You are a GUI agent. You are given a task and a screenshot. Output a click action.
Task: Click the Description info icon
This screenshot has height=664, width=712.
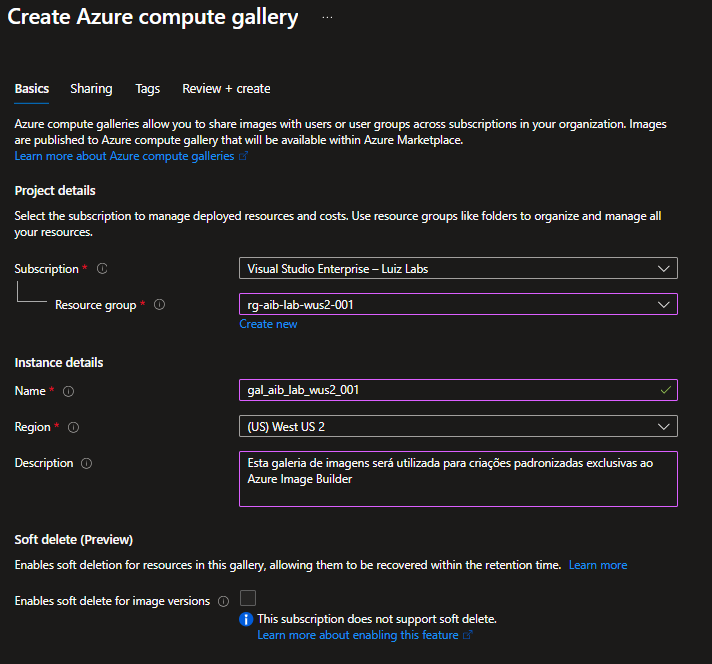pos(86,463)
